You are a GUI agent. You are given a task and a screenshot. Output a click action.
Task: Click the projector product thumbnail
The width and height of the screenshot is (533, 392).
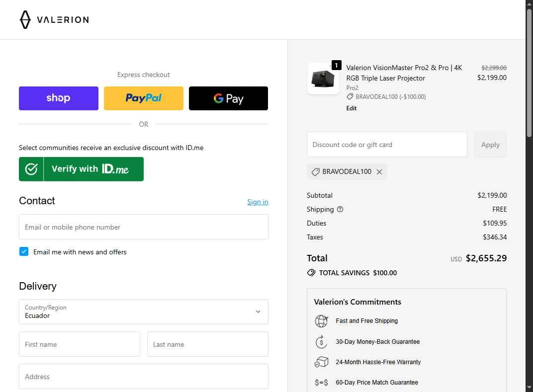323,78
